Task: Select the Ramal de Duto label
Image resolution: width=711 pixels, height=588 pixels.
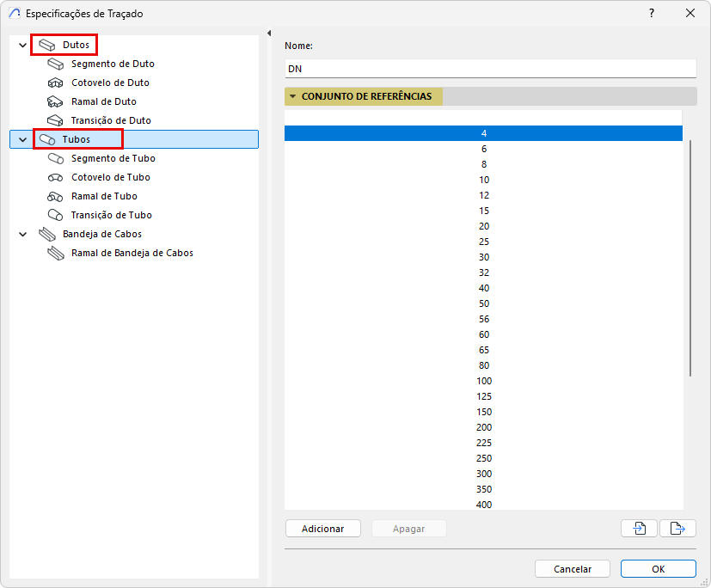Action: (104, 102)
